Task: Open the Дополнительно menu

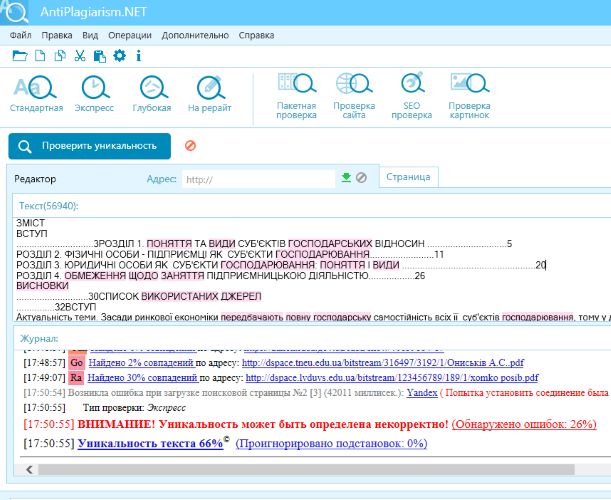Action: (195, 35)
